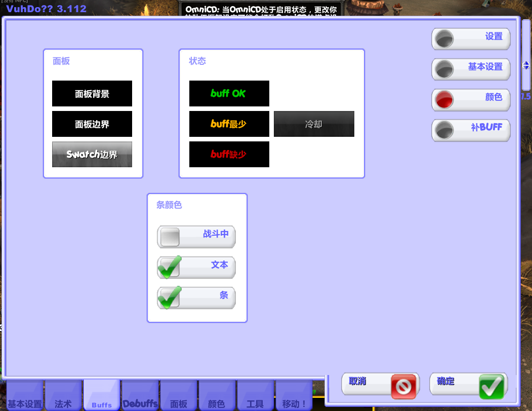Uncheck the 文本 option
This screenshot has width=532, height=411.
169,267
